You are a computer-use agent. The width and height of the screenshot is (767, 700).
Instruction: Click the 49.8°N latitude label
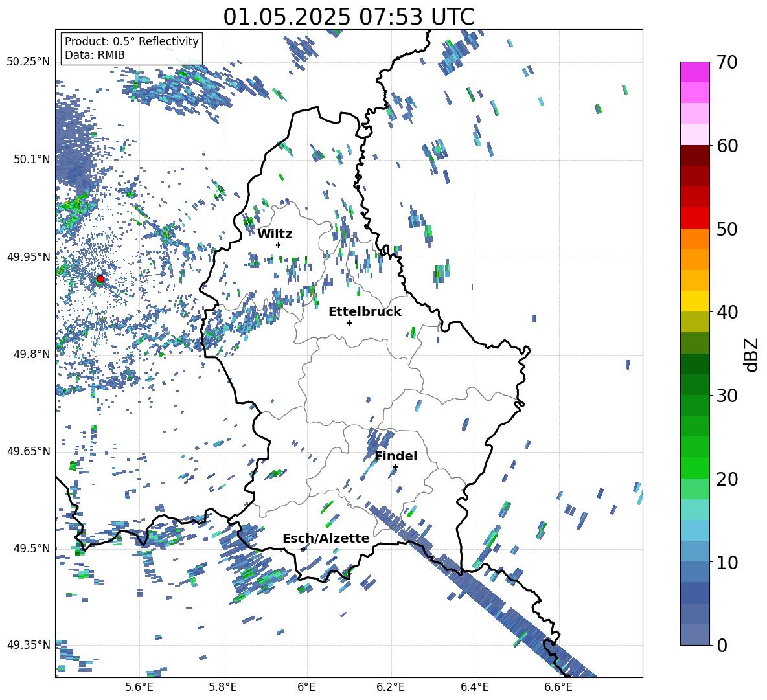coord(32,354)
